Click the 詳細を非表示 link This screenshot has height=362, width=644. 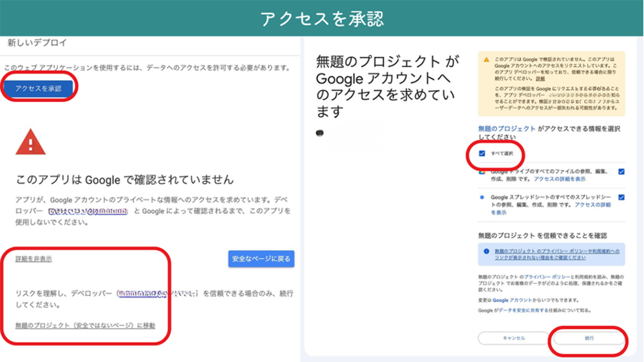33,259
